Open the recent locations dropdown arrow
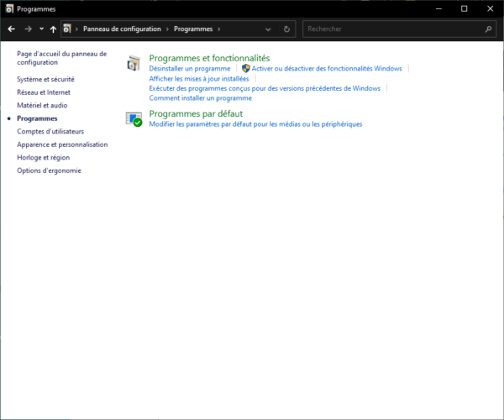Viewport: 504px width, 420px height. pyautogui.click(x=41, y=29)
